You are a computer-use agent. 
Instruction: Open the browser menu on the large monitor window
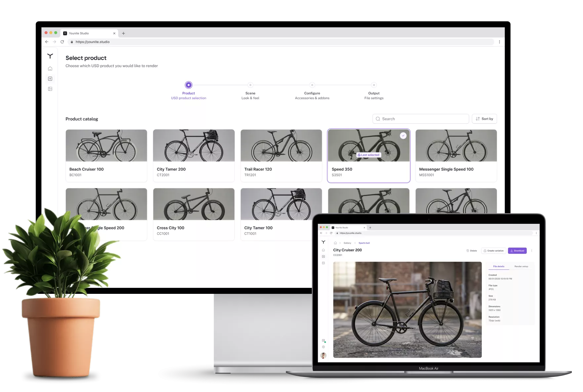click(499, 42)
